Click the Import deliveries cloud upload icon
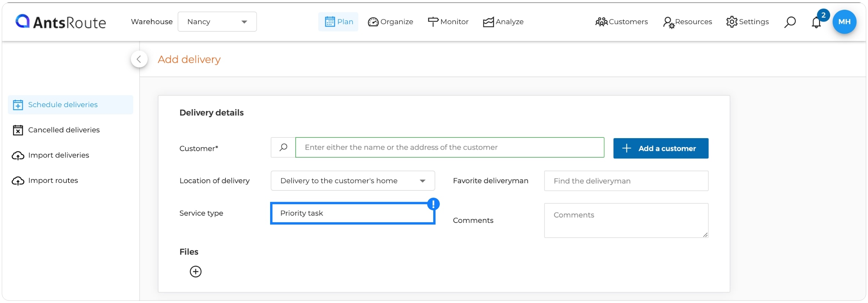Image resolution: width=868 pixels, height=303 pixels. click(x=18, y=155)
